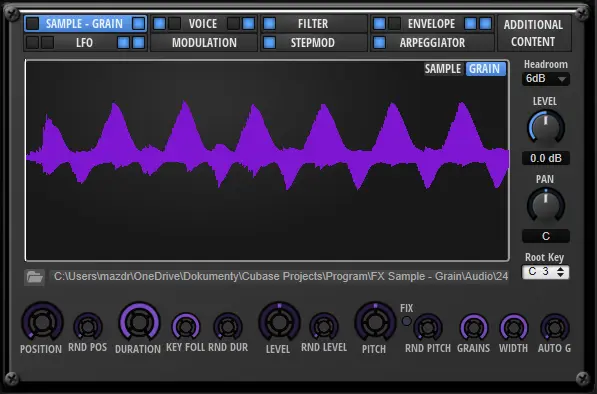Toggle rightmost blue square in VOICE tab
597x394 pixels.
pos(248,24)
